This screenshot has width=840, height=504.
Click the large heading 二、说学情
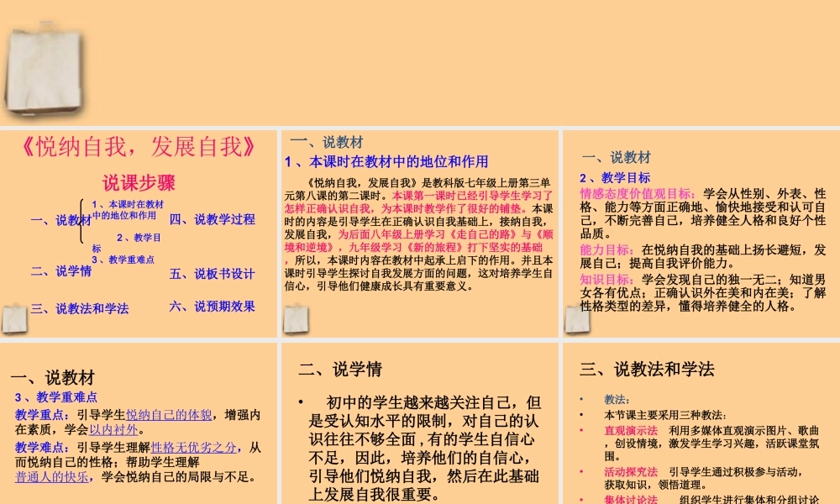pos(340,369)
